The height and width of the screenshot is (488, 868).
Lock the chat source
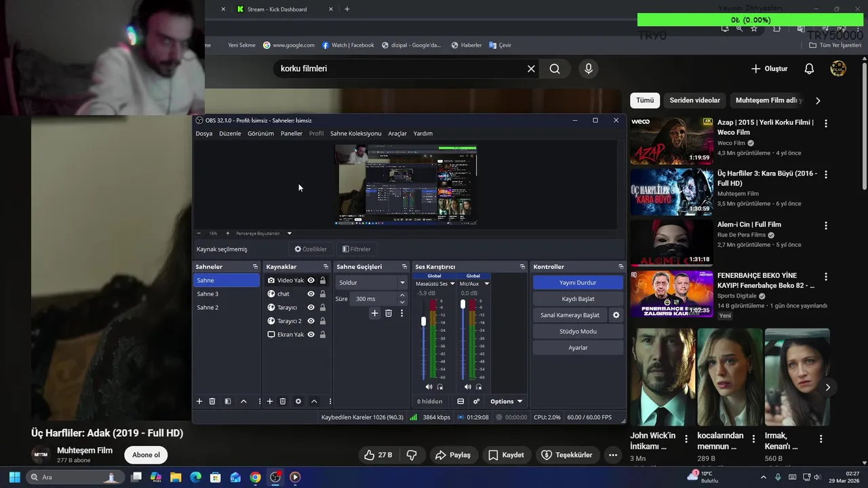322,294
